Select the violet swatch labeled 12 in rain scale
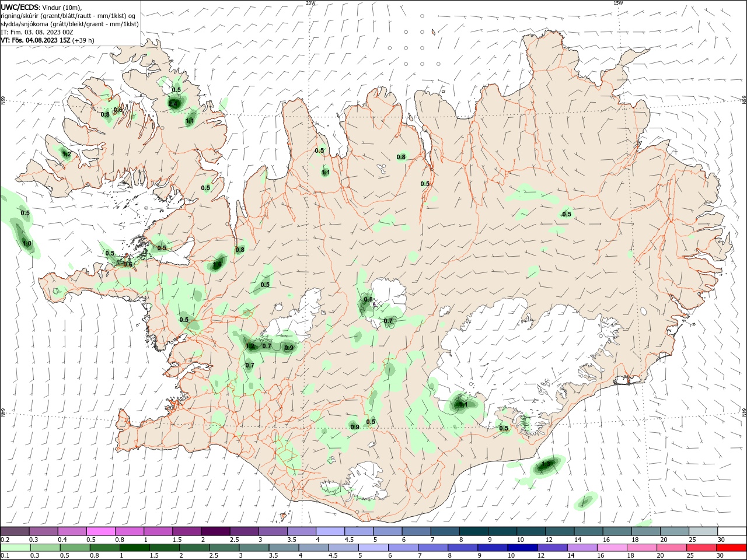This screenshot has width=747, height=560. (552, 548)
